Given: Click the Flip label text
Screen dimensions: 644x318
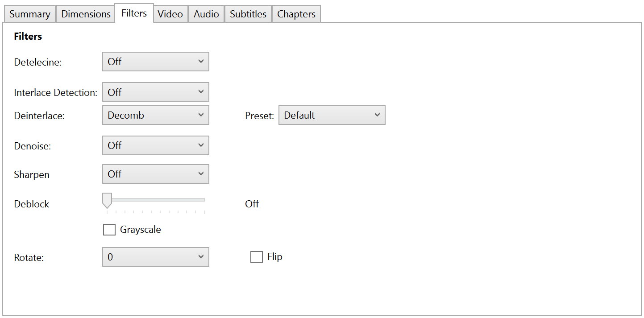Looking at the screenshot, I should click(275, 257).
